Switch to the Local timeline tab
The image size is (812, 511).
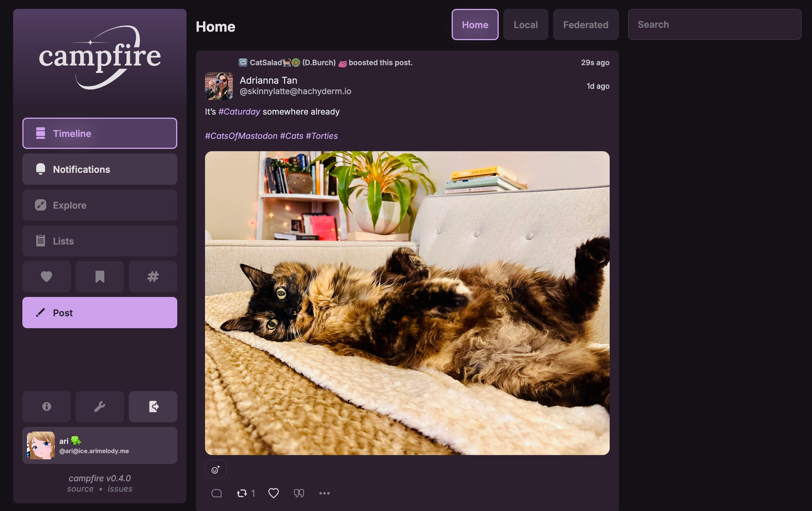click(525, 25)
